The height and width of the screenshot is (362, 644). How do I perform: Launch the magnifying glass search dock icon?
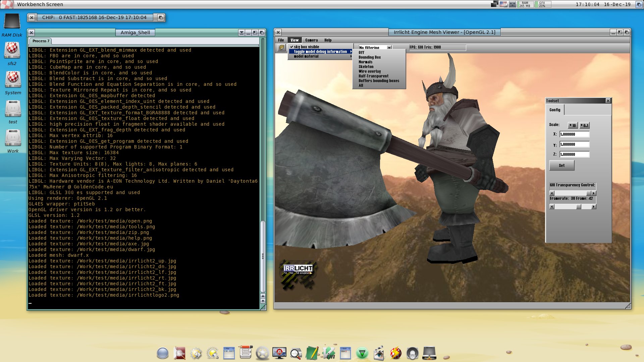296,354
